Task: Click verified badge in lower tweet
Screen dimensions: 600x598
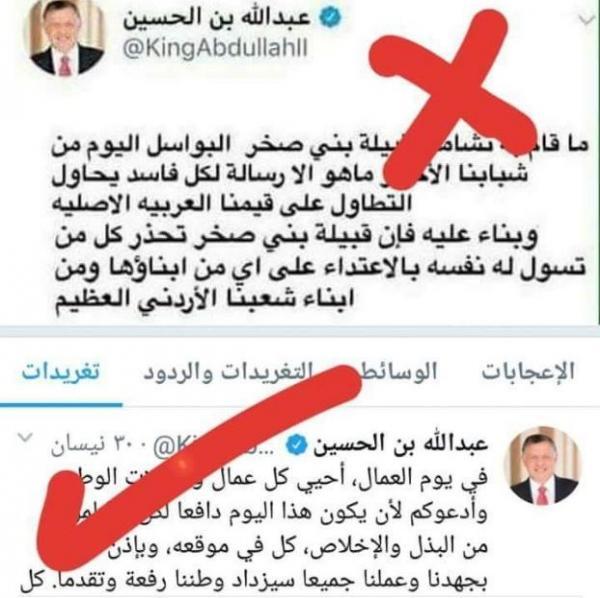Action: tap(297, 445)
